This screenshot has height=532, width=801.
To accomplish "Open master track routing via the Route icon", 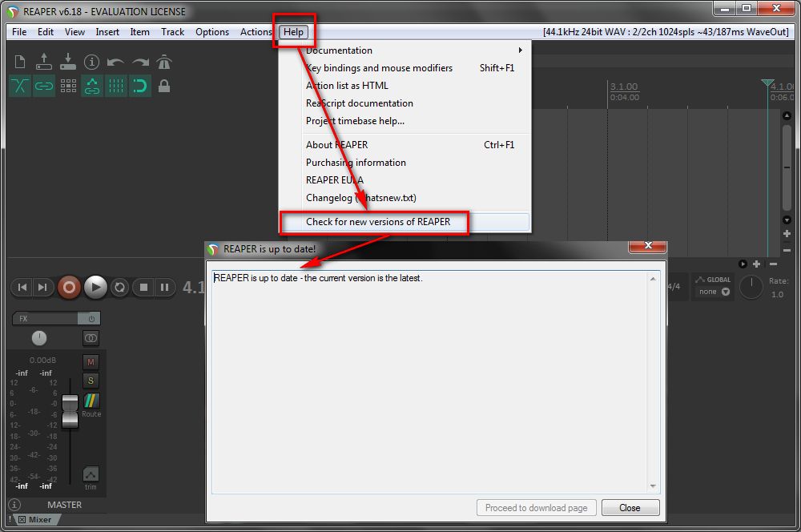I will pos(91,400).
